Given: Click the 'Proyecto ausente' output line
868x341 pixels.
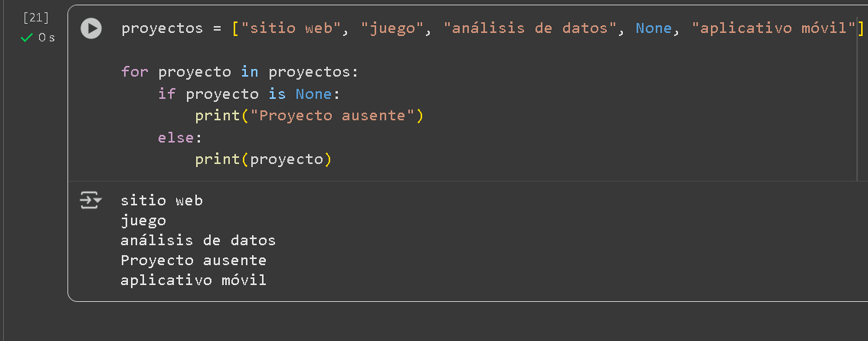Looking at the screenshot, I should click(x=193, y=261).
